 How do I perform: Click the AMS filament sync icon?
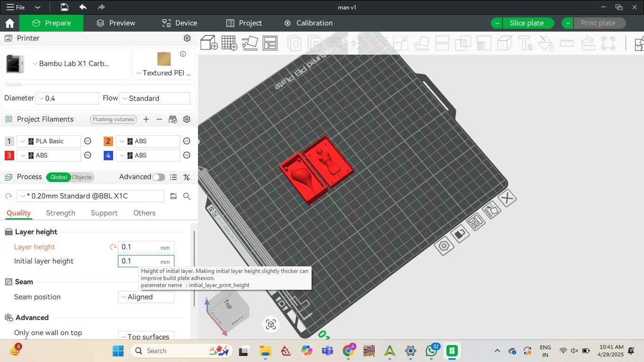tap(173, 119)
